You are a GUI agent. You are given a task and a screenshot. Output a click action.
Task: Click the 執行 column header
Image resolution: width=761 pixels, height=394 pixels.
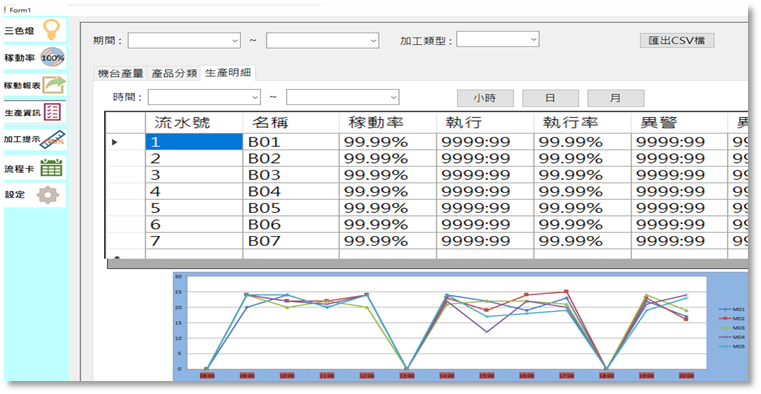[485, 123]
